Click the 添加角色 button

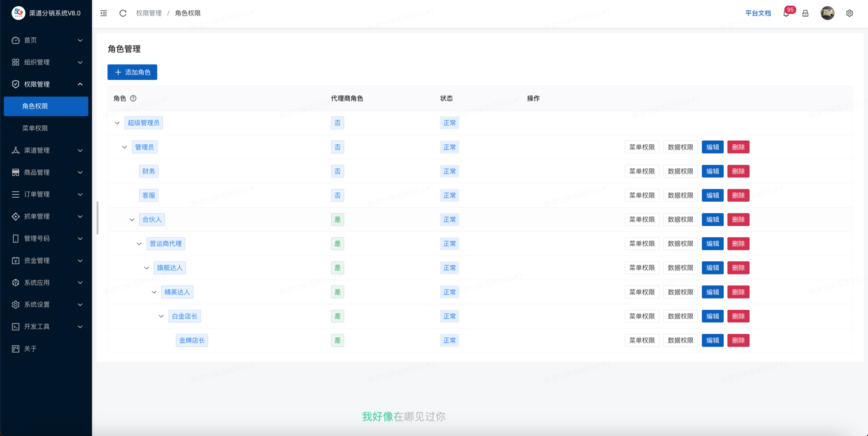tap(132, 72)
